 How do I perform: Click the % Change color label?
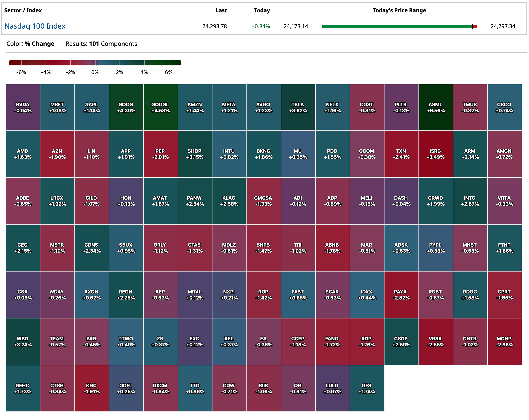click(x=39, y=44)
